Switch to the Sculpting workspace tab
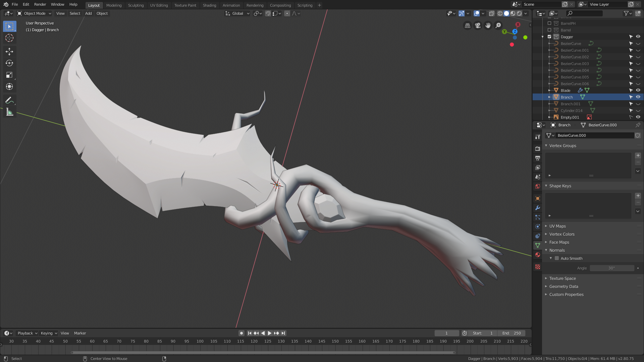Image resolution: width=644 pixels, height=362 pixels. point(136,5)
